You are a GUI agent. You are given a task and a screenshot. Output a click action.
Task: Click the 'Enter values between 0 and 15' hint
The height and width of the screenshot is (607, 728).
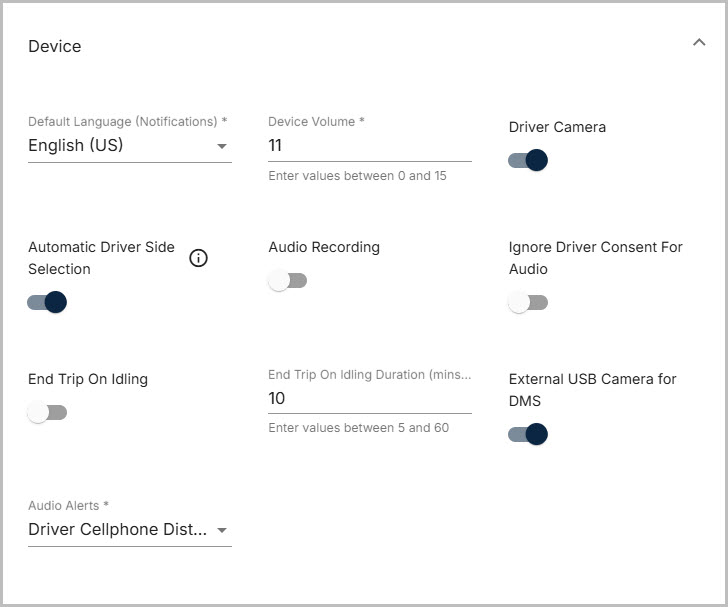pyautogui.click(x=357, y=176)
